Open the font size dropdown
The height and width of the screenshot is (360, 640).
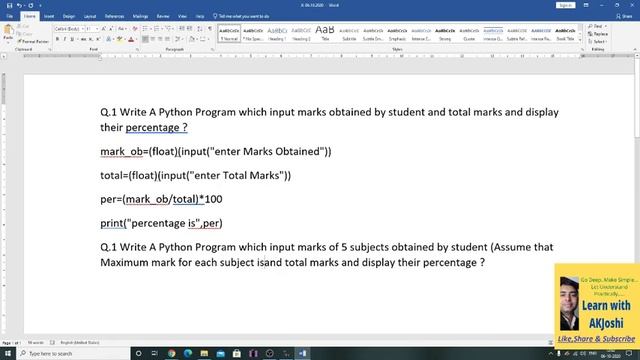(97, 29)
